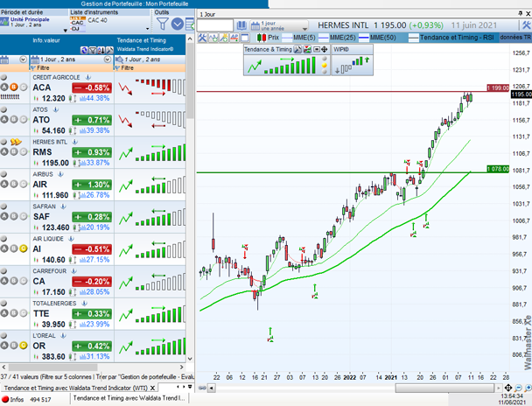Open chart tools wrench icon at top right
The image size is (532, 406).
click(526, 25)
